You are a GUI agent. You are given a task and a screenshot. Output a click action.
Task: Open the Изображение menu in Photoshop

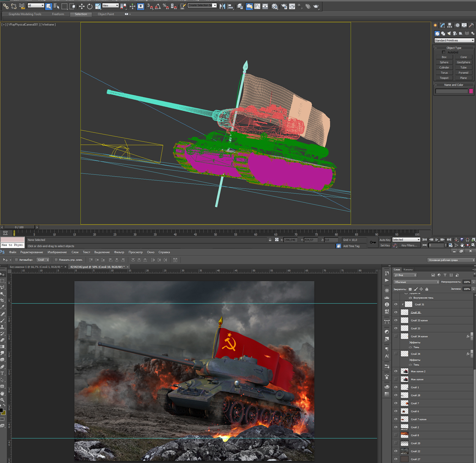tap(57, 252)
